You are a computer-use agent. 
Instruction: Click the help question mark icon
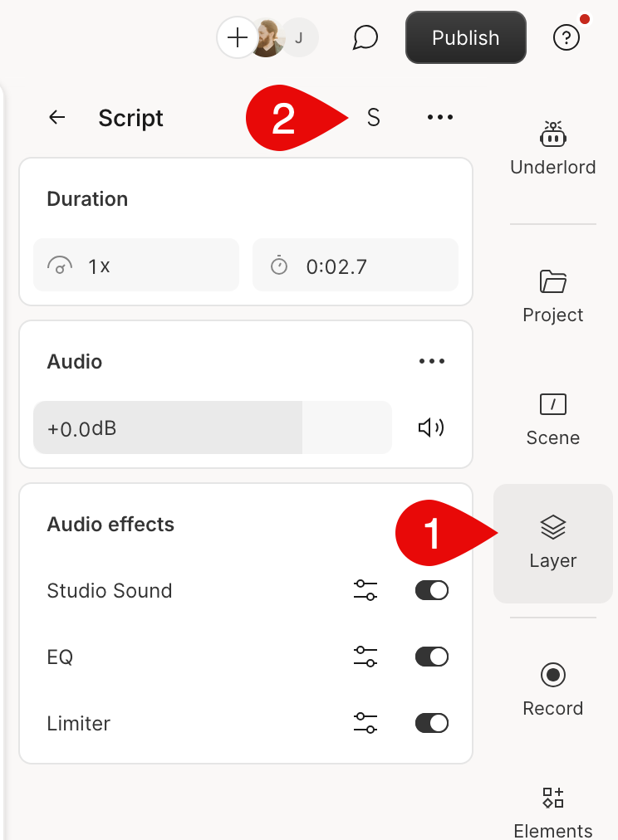[566, 38]
